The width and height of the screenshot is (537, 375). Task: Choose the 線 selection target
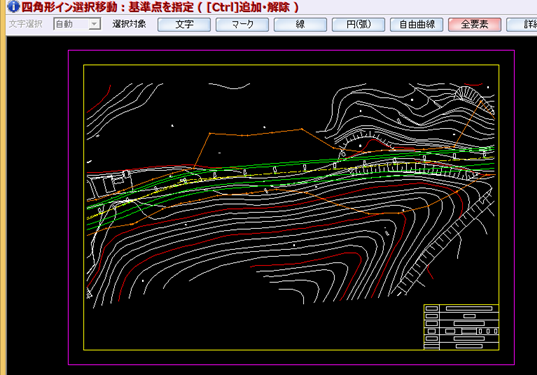click(x=300, y=24)
